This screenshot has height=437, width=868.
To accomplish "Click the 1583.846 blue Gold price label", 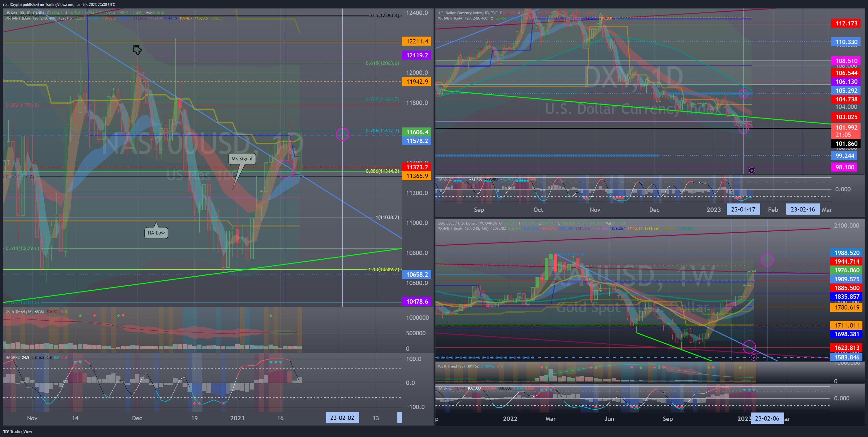I will point(847,358).
